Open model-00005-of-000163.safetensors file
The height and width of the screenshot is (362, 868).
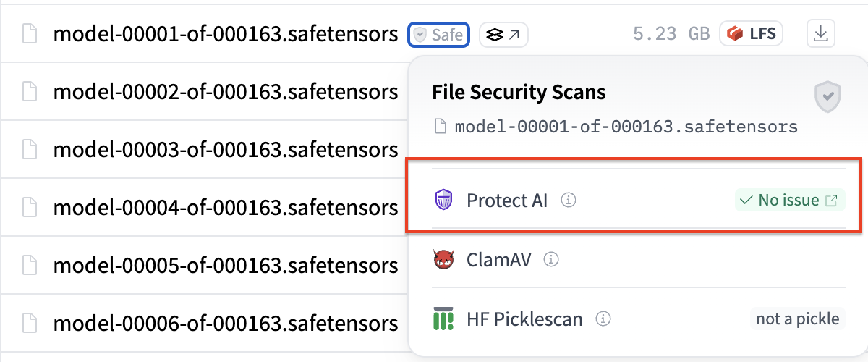click(x=225, y=266)
